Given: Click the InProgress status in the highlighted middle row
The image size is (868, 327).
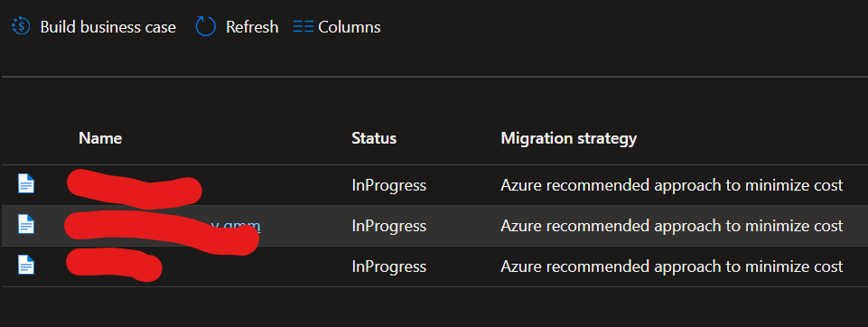Looking at the screenshot, I should 389,226.
